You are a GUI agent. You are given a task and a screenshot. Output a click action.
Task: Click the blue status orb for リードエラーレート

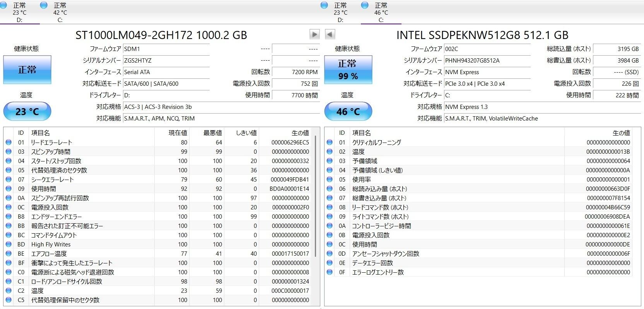[x=9, y=142]
